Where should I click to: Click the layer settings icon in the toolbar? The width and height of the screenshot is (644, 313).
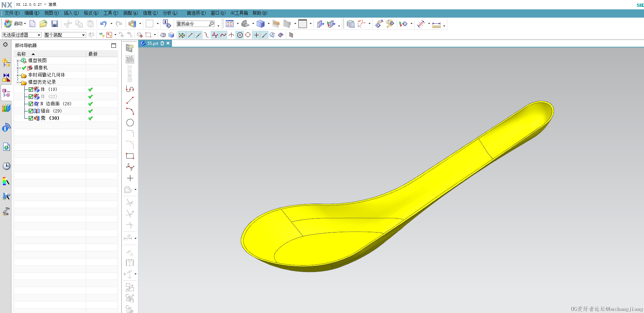tap(350, 24)
